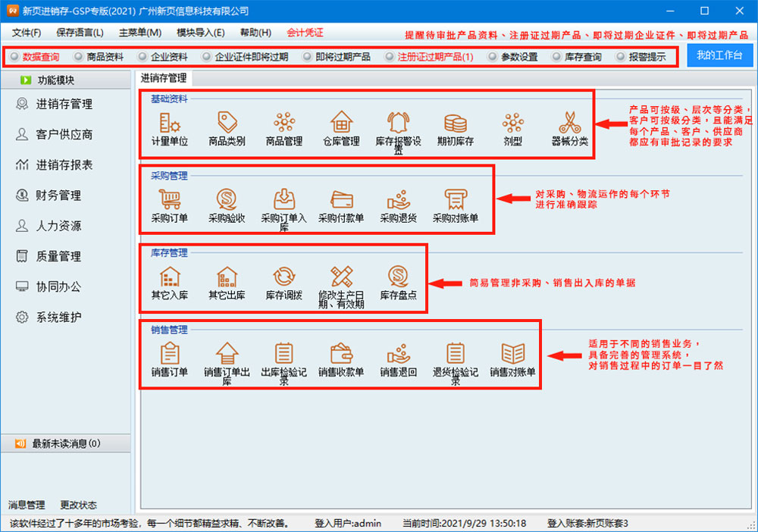Click the 库存调拨 transfer icon
The image size is (758, 532).
(x=284, y=277)
